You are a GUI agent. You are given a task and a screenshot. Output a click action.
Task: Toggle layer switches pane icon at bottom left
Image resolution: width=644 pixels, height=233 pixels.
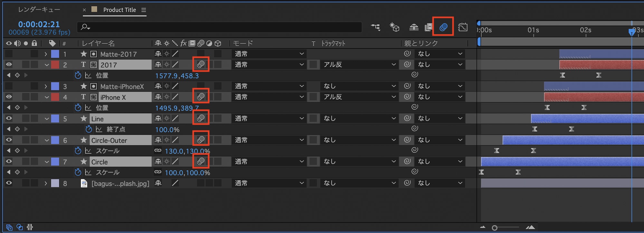click(x=9, y=227)
